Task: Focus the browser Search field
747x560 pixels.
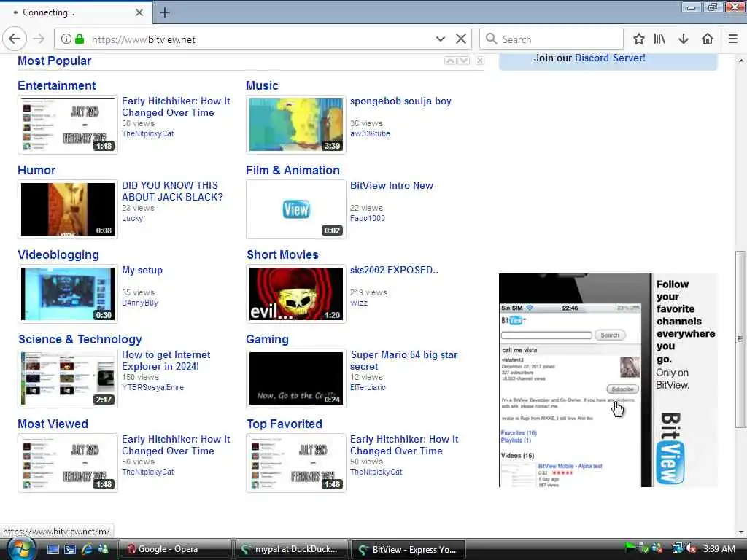Action: [x=551, y=39]
